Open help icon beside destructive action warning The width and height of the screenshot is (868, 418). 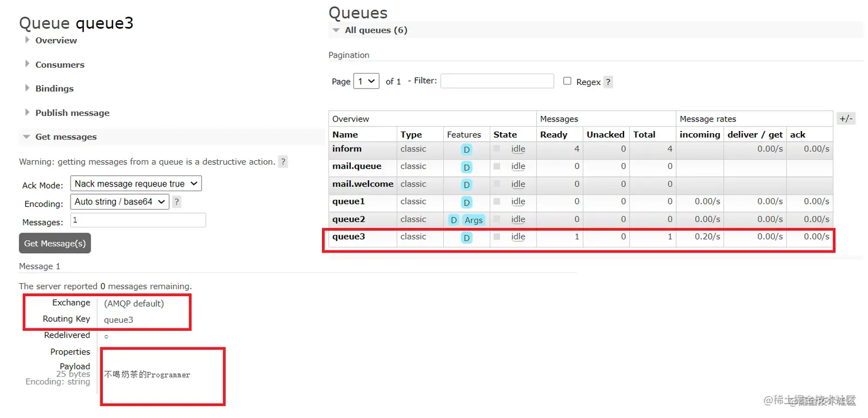283,162
